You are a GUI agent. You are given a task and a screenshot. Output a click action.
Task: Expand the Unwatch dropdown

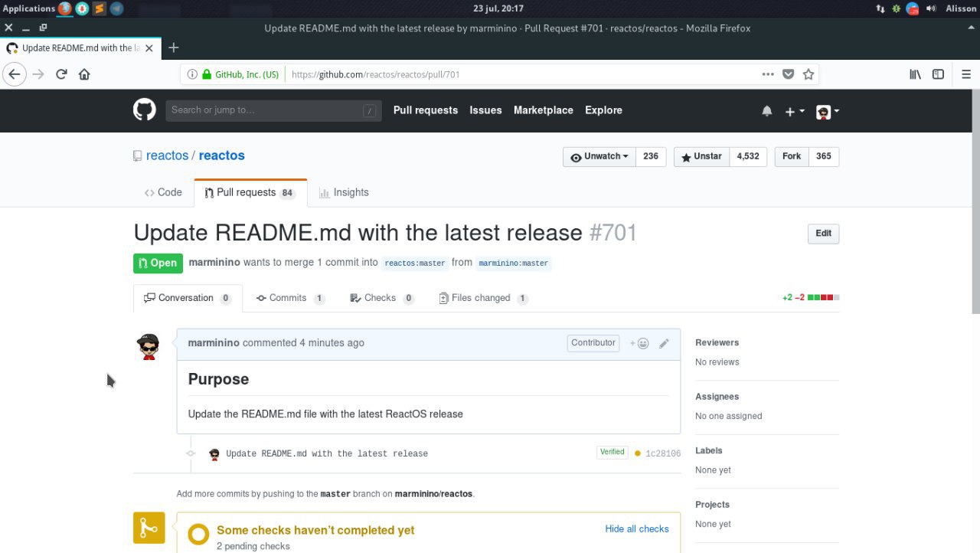tap(599, 156)
